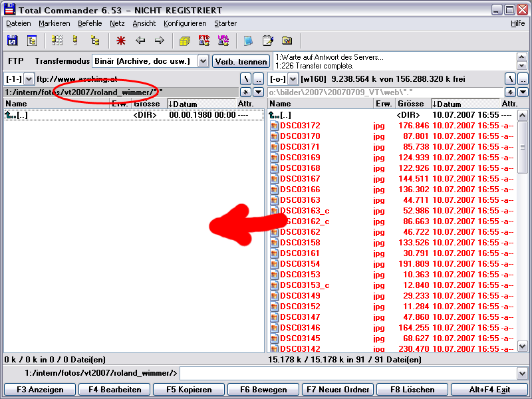
Task: Sort right panel by Grösse column header
Action: [413, 104]
